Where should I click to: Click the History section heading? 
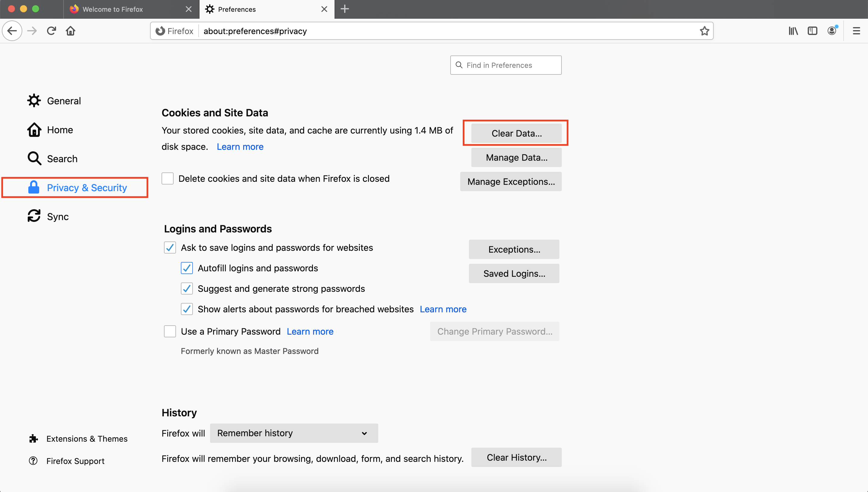click(179, 413)
